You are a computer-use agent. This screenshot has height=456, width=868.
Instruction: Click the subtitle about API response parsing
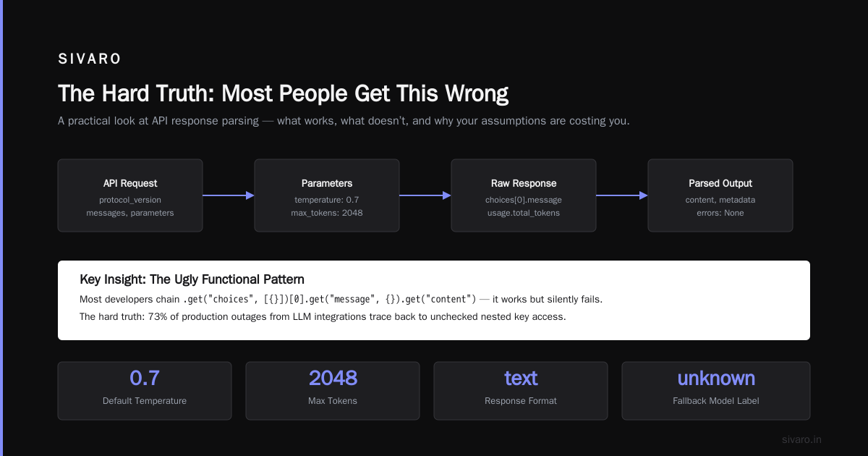coord(344,121)
